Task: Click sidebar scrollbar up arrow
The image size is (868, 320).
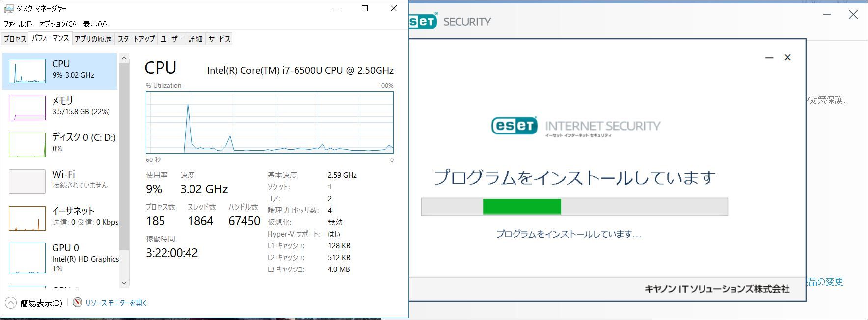Action: click(x=124, y=58)
